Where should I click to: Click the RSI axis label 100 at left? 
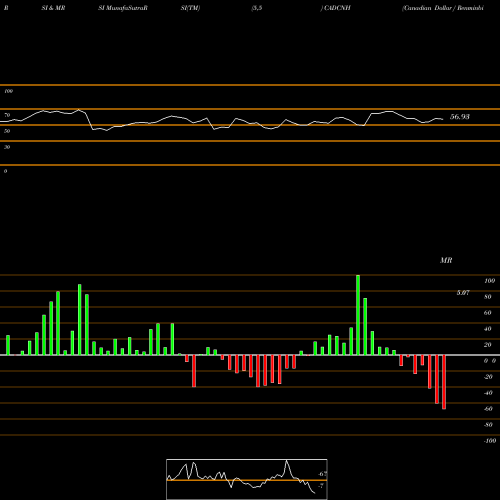[x=8, y=91]
